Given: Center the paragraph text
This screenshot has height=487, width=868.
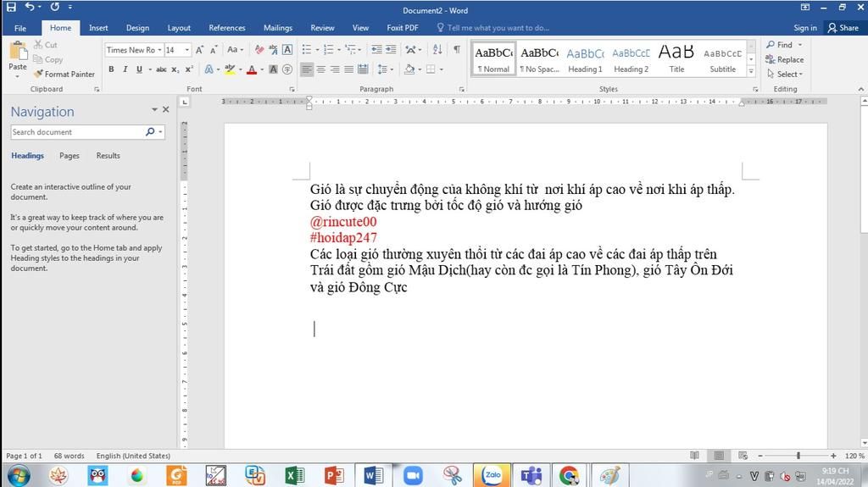Looking at the screenshot, I should point(321,69).
